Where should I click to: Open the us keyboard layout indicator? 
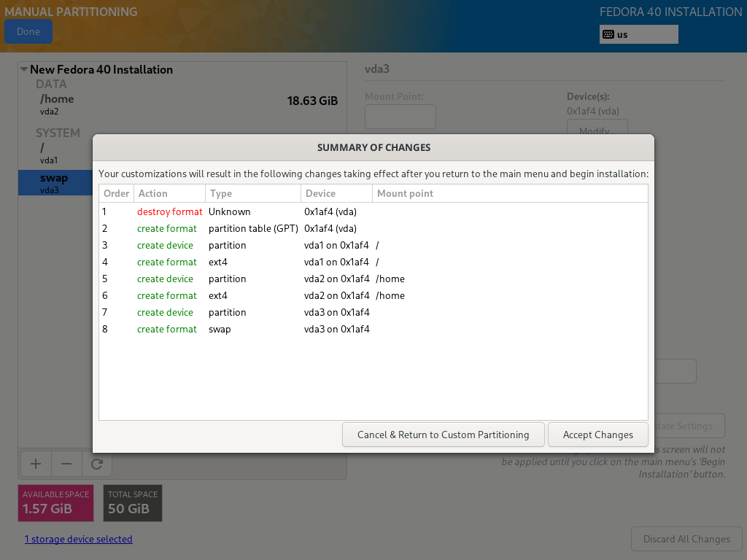pyautogui.click(x=638, y=34)
